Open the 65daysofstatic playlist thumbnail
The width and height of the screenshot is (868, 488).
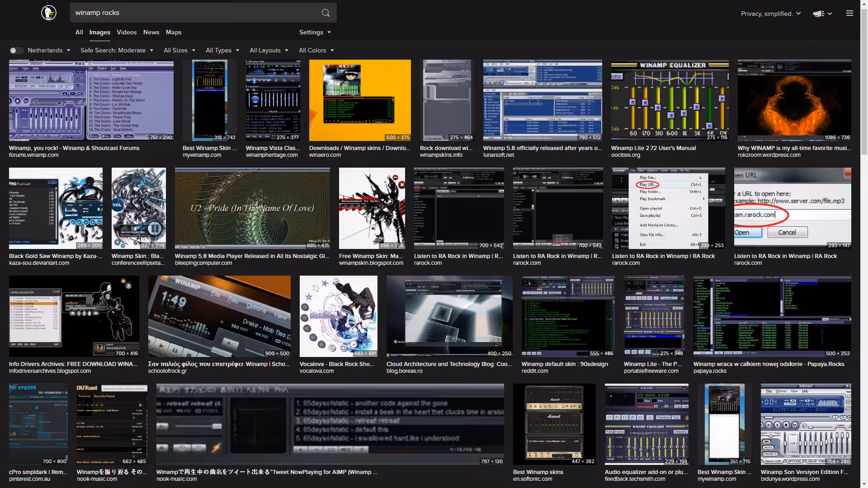330,424
